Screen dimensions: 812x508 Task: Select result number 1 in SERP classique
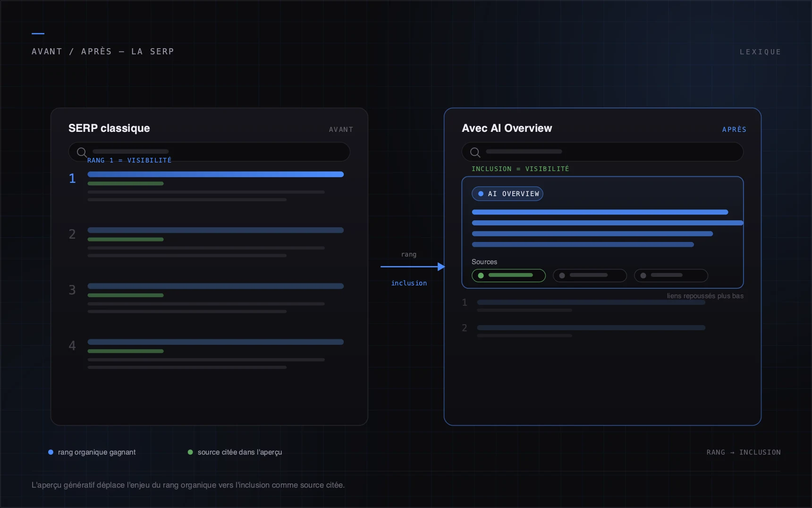pos(206,187)
